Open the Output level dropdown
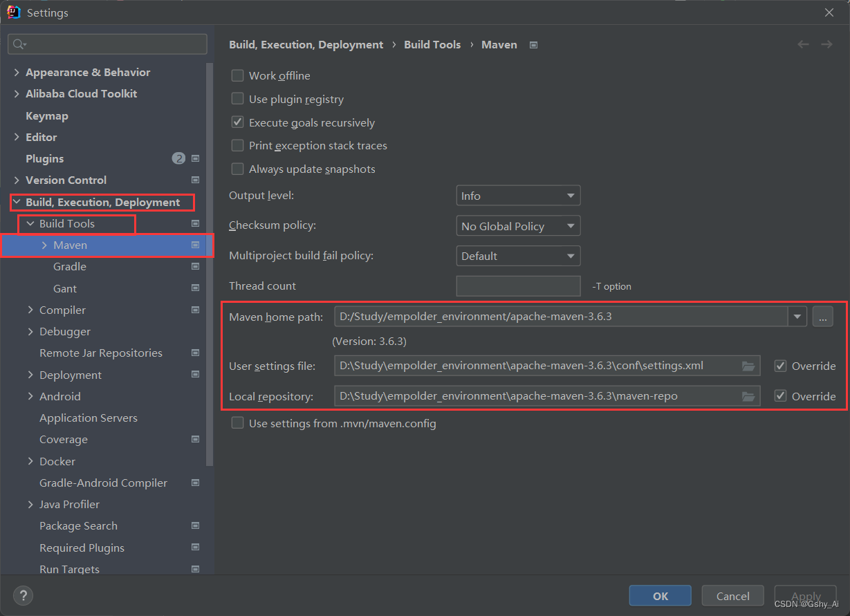Viewport: 850px width, 616px height. [518, 196]
